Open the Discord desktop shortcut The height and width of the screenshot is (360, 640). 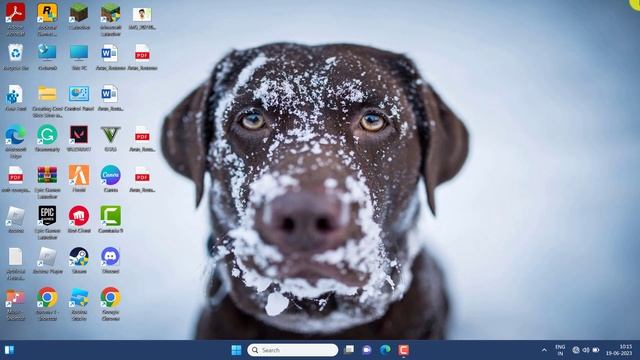coord(110,257)
